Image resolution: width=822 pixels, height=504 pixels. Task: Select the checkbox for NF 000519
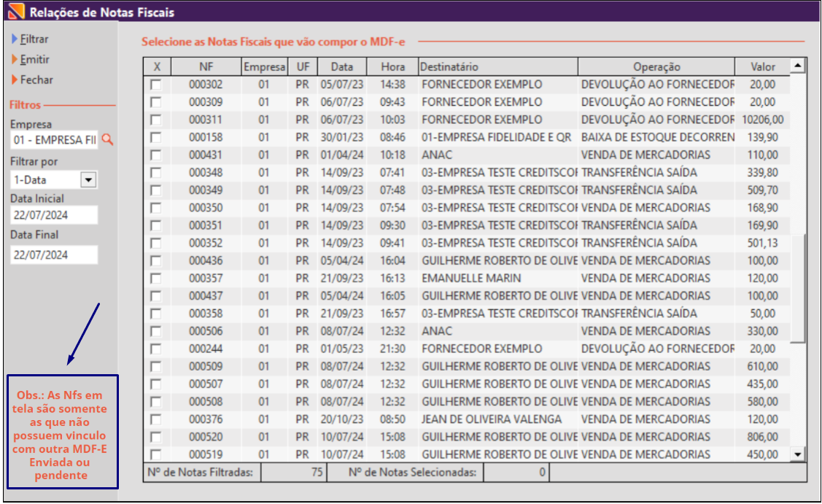click(155, 454)
